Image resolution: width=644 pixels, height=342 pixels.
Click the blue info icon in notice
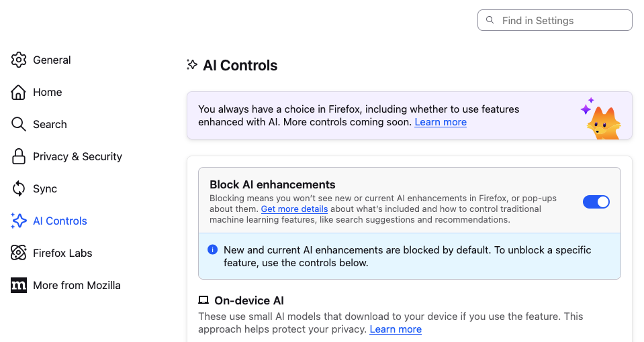213,249
